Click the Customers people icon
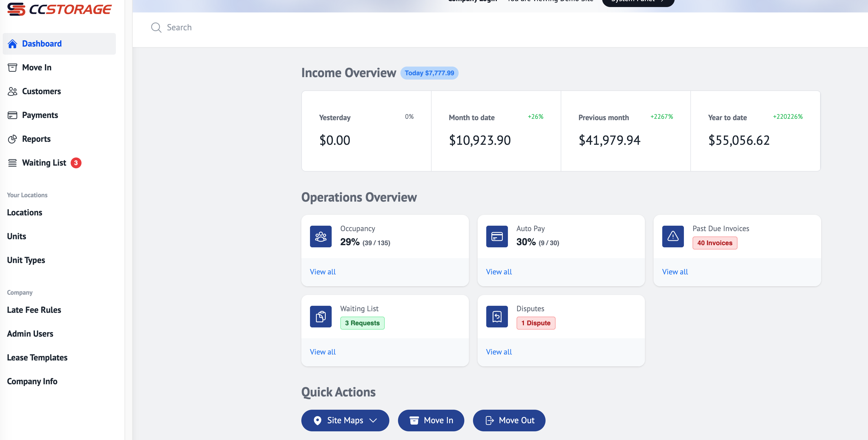This screenshot has height=440, width=868. pos(12,91)
